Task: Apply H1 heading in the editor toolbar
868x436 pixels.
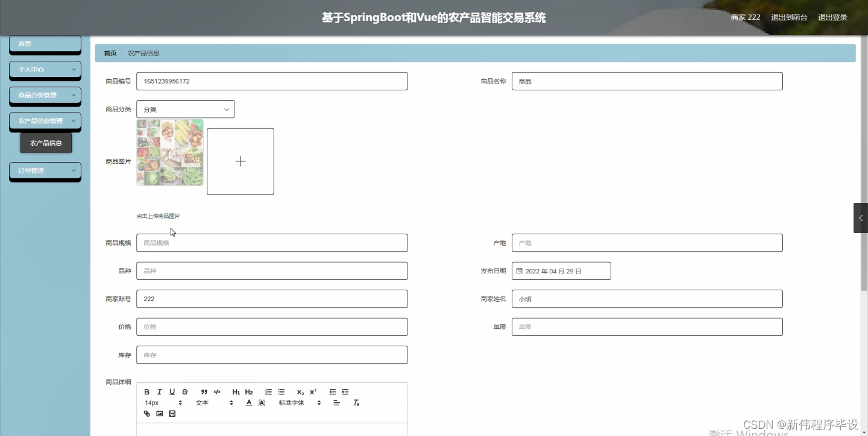Action: pyautogui.click(x=236, y=391)
